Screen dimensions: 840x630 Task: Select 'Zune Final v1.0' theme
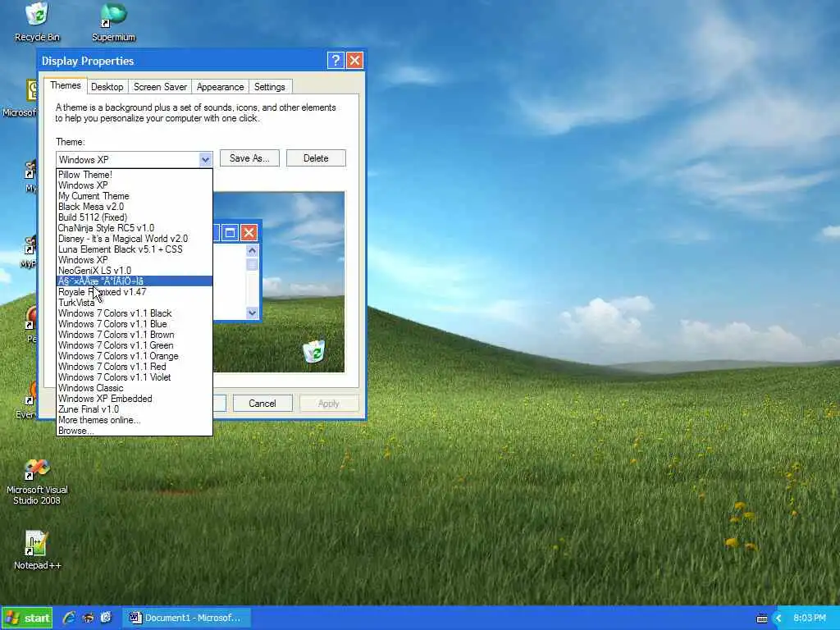pos(135,410)
